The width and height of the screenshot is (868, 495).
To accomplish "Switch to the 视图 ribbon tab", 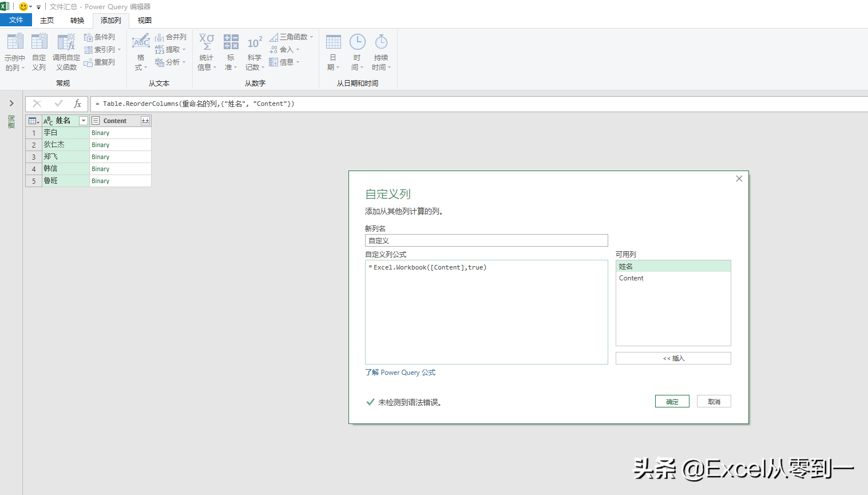I will (x=145, y=20).
